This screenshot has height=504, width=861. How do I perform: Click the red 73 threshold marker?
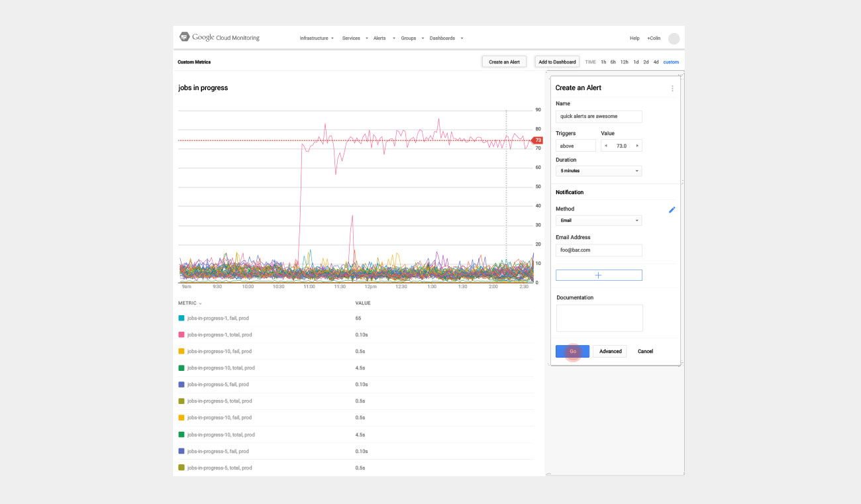coord(538,140)
